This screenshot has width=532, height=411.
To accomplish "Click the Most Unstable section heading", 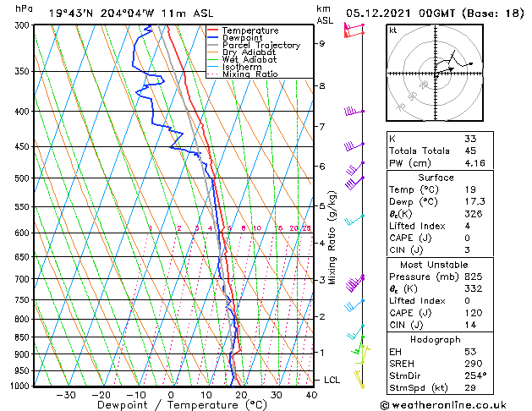I will coord(434,265).
